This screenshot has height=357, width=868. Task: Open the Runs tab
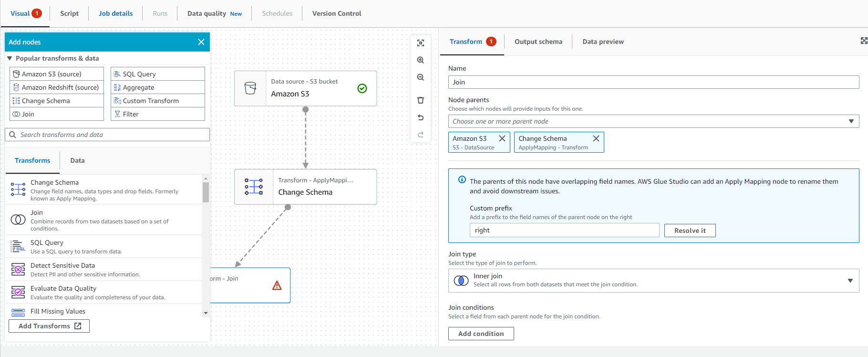pyautogui.click(x=160, y=13)
